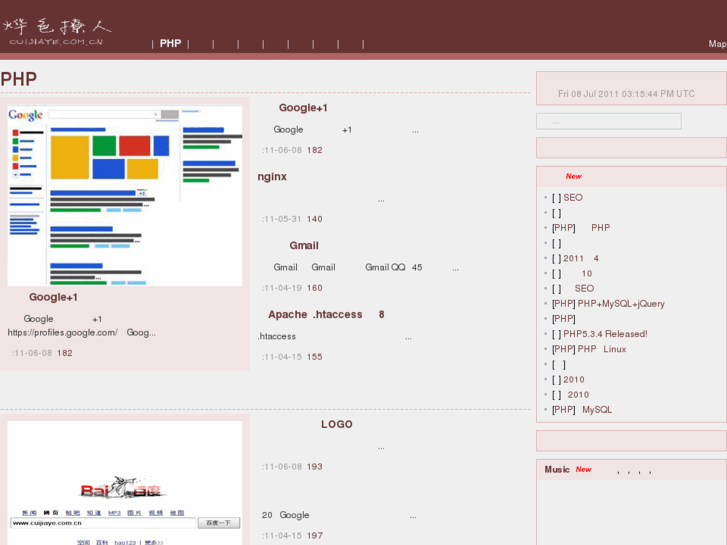This screenshot has width=727, height=545.
Task: Click the view count 197
Action: [314, 536]
